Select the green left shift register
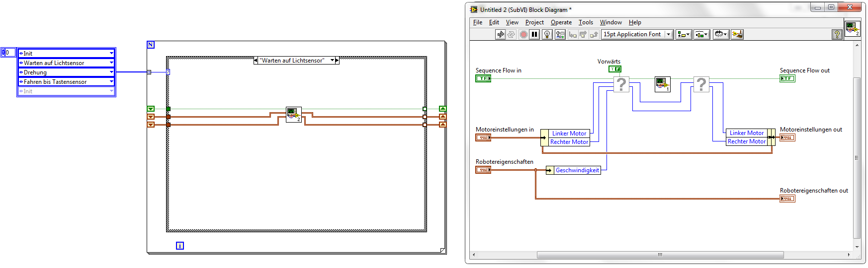The image size is (868, 268). (151, 109)
